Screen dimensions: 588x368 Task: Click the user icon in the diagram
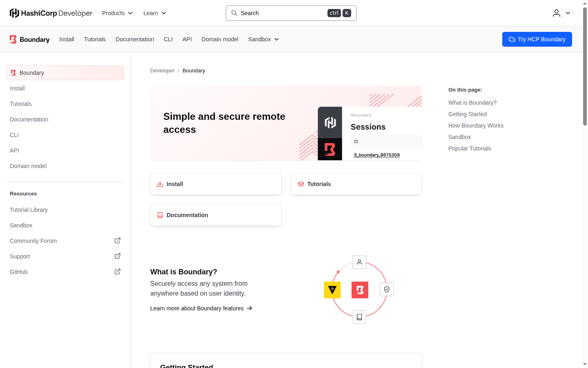[x=359, y=262]
